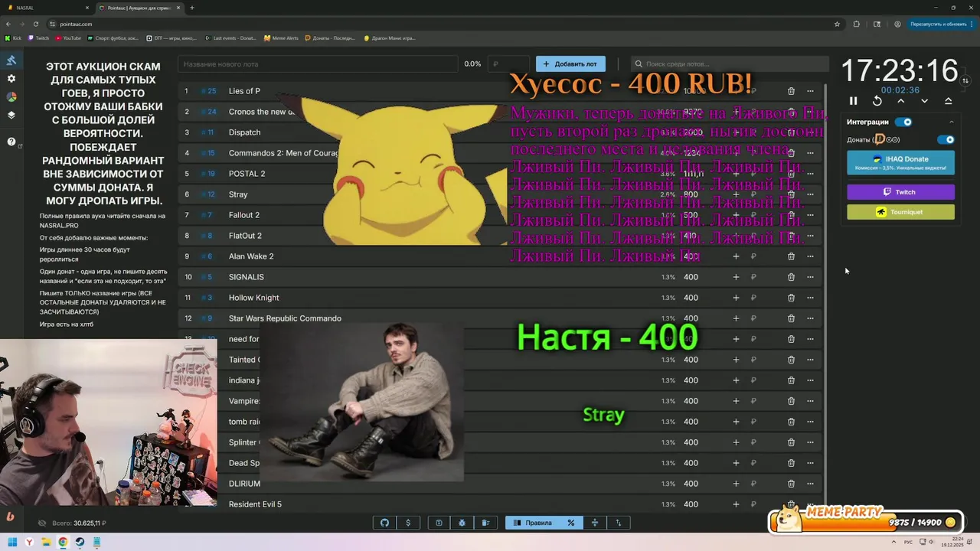The width and height of the screenshot is (980, 551).
Task: Add amount to Alan Wake 2 lot
Action: coord(736,256)
